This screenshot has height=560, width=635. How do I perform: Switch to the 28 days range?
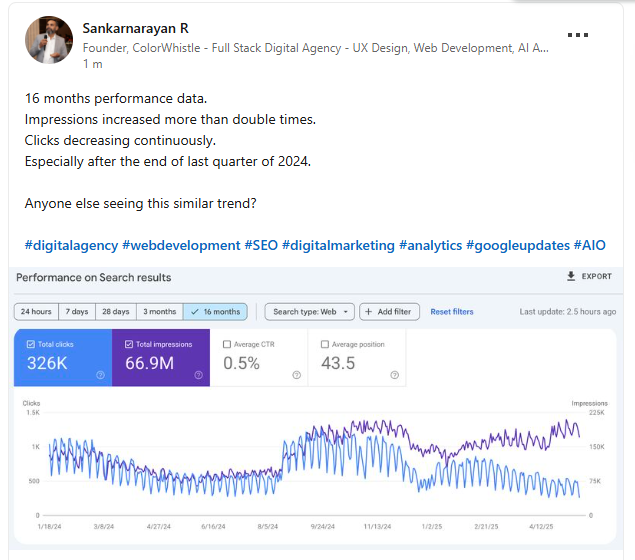coord(116,312)
